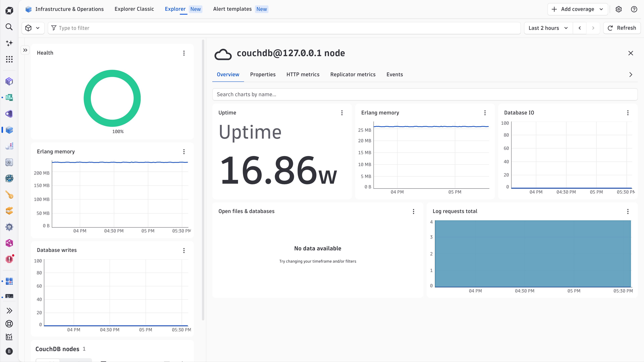
Task: Open the Database IO chart options menu
Action: point(628,113)
